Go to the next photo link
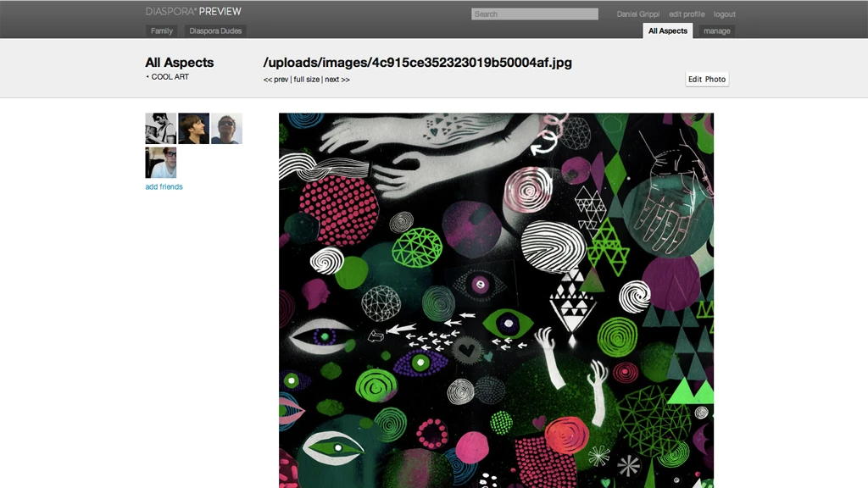Image resolution: width=868 pixels, height=488 pixels. click(337, 80)
